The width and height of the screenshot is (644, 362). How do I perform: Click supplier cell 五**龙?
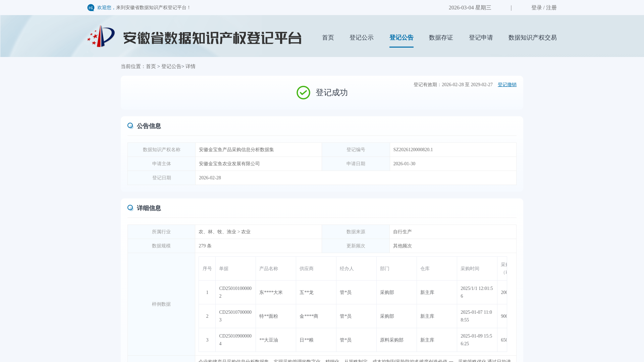(x=307, y=293)
